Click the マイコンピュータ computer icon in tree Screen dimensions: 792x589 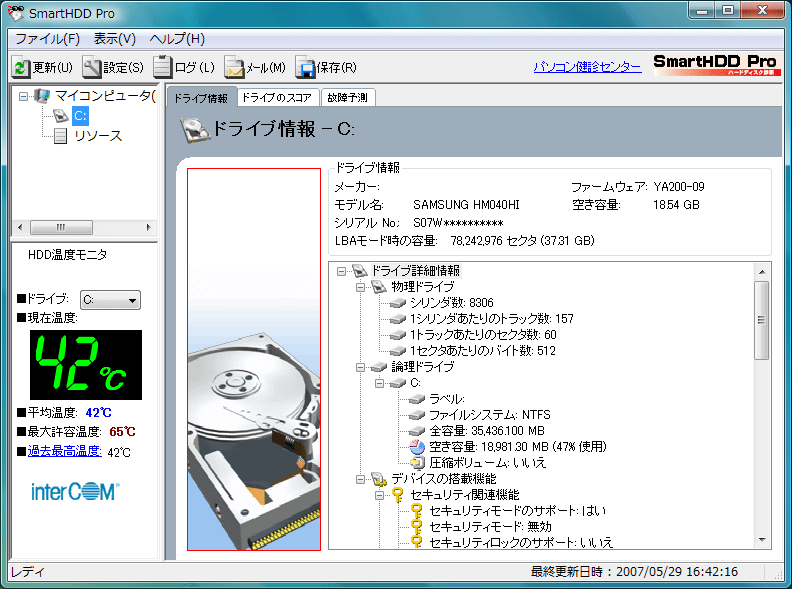[42, 96]
